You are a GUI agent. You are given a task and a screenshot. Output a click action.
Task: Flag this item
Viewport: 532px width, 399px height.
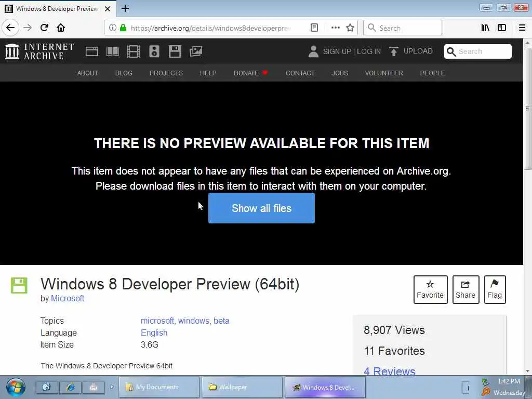495,289
